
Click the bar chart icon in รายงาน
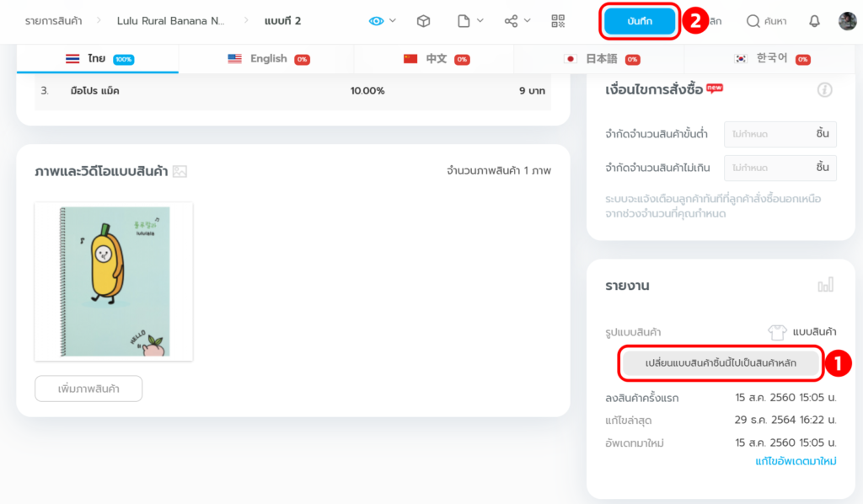(825, 286)
